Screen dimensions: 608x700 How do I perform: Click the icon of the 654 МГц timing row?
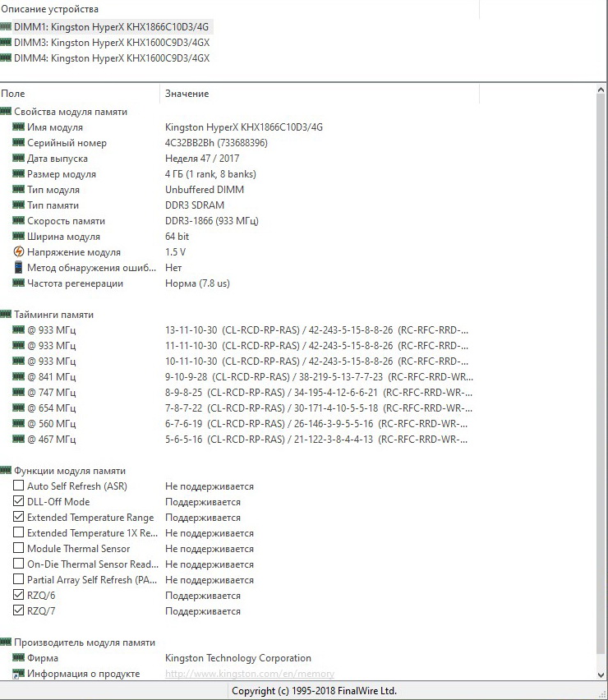(18, 408)
